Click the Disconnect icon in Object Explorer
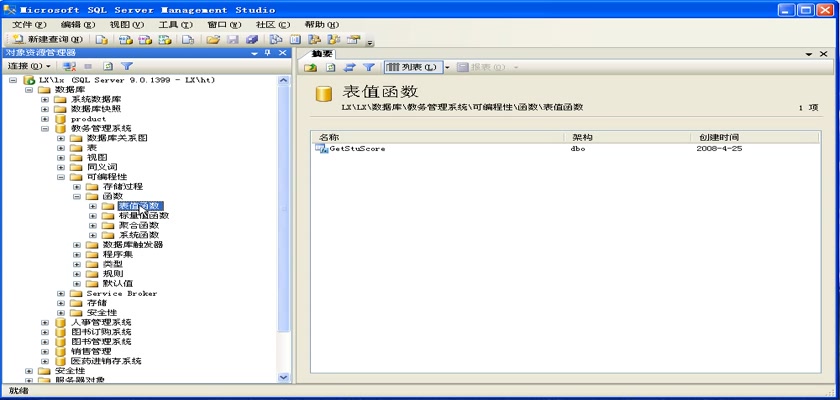 coord(69,66)
